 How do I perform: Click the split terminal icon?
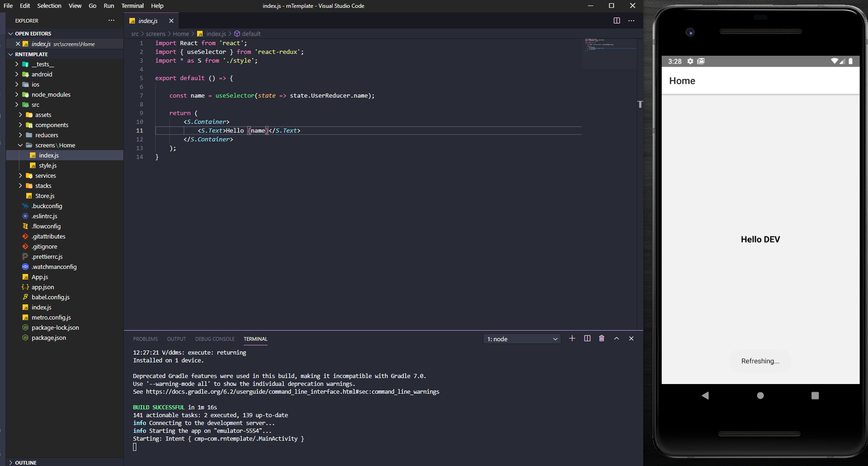click(x=587, y=338)
